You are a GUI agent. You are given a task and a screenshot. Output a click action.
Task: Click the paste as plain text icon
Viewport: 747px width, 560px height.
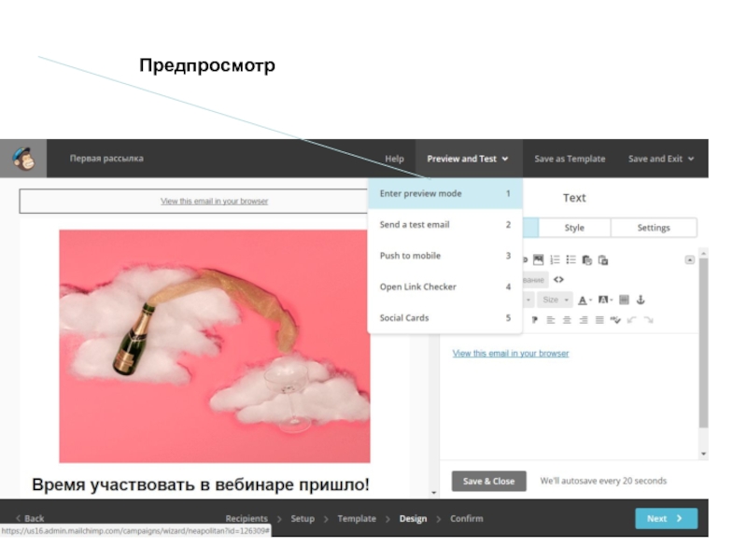(x=587, y=260)
